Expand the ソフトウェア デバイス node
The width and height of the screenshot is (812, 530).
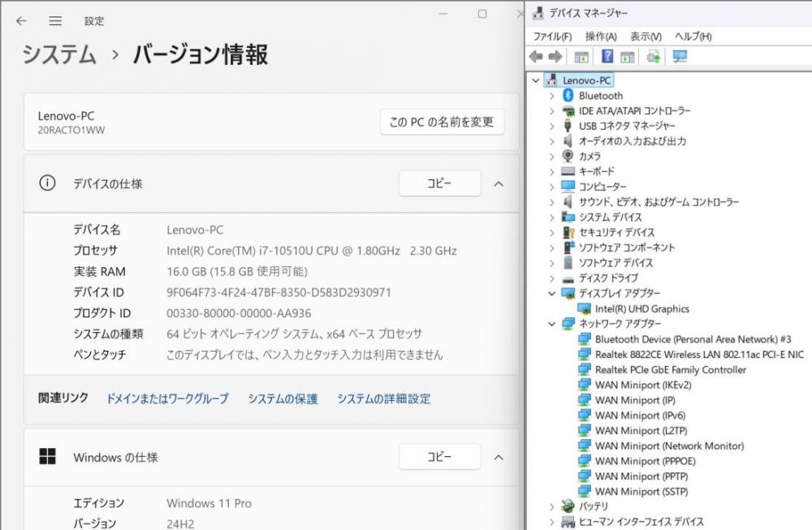pos(552,263)
